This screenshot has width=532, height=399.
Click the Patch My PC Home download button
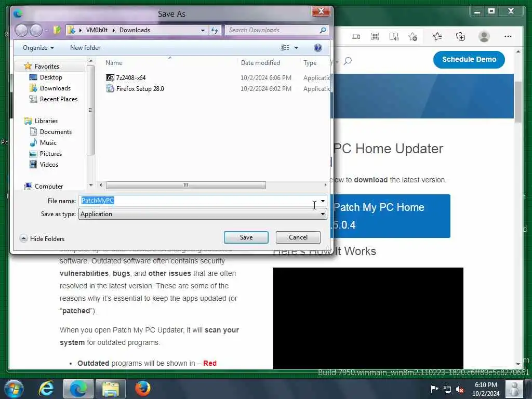tap(390, 216)
